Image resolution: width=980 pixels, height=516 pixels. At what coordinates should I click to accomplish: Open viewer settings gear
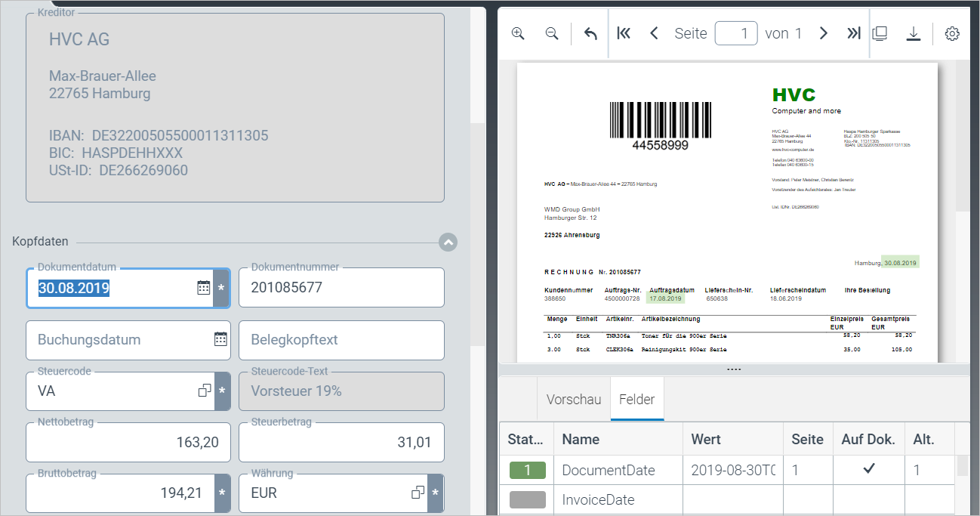tap(952, 33)
